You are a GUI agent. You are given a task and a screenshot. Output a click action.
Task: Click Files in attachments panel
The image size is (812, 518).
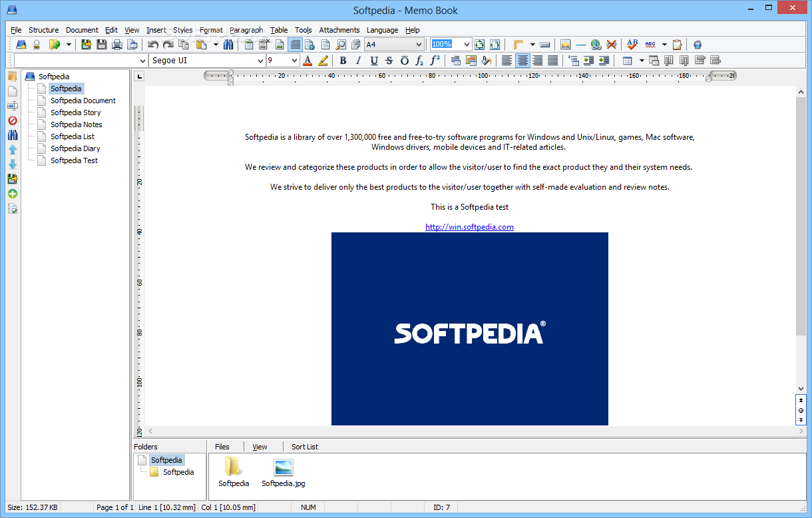222,447
